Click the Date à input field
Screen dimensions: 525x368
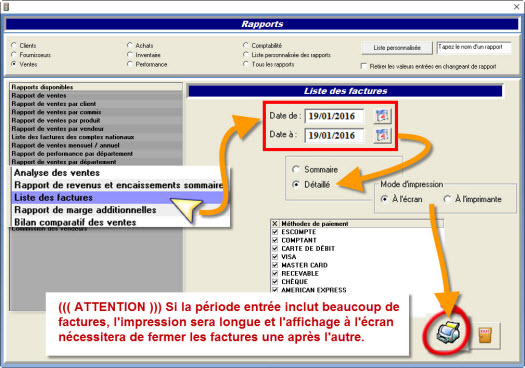(334, 136)
